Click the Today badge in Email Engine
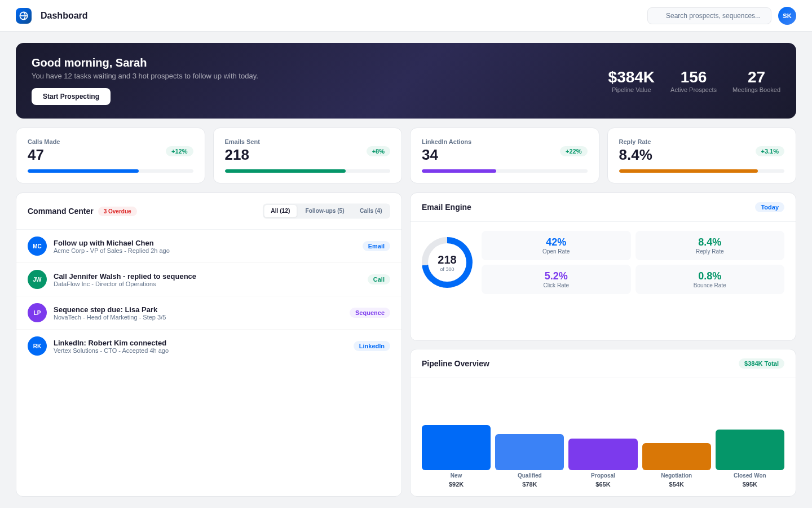 (x=770, y=207)
